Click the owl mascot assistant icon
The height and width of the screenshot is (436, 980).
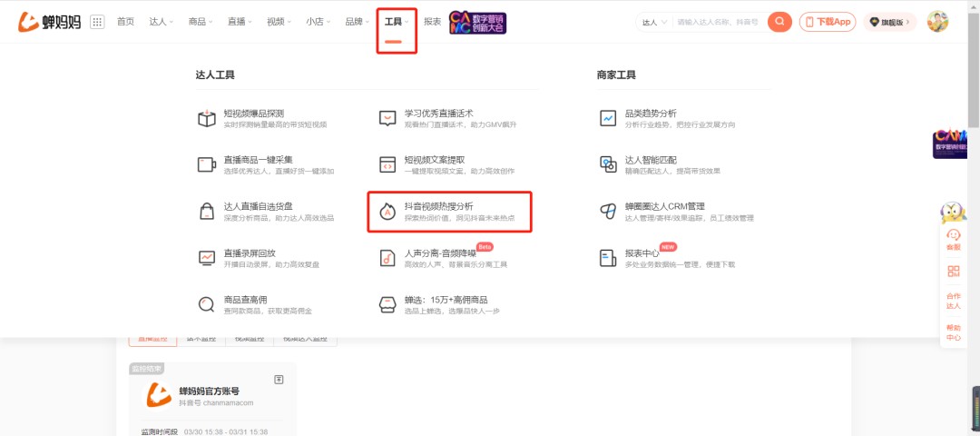(953, 213)
